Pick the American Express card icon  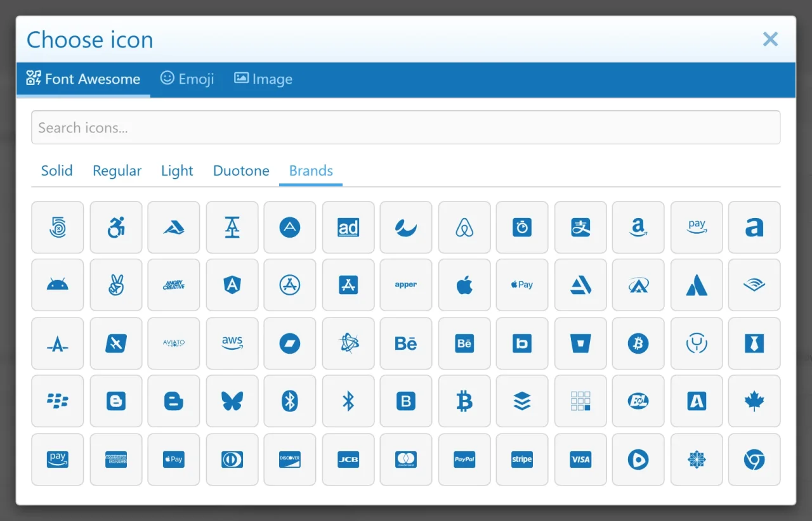click(115, 459)
